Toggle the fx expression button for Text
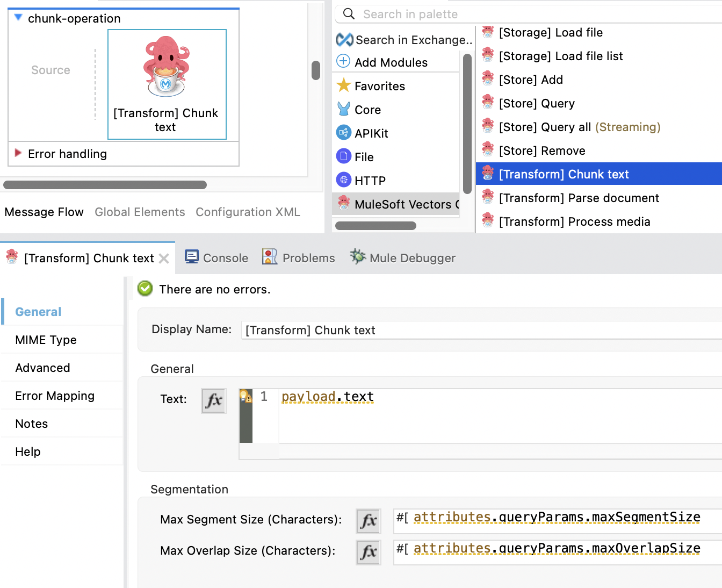This screenshot has width=722, height=588. pyautogui.click(x=214, y=401)
